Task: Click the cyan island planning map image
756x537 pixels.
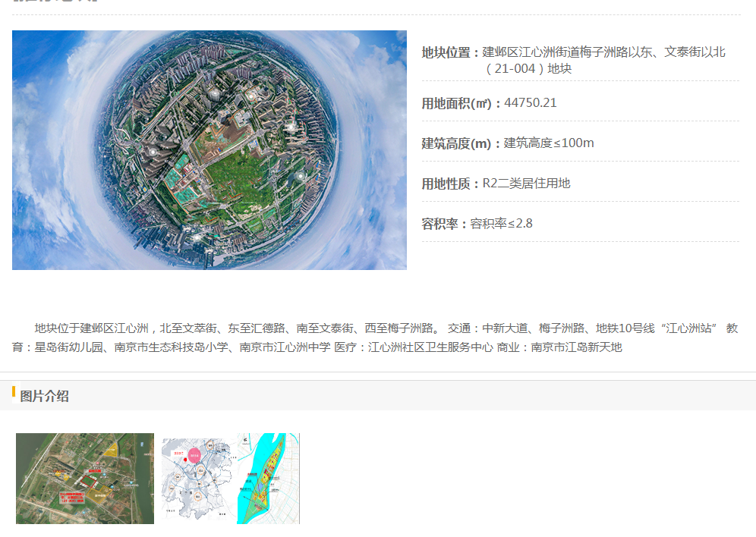Action: coord(269,478)
